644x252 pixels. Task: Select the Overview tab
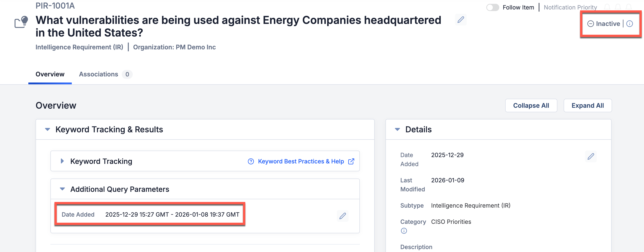click(50, 74)
